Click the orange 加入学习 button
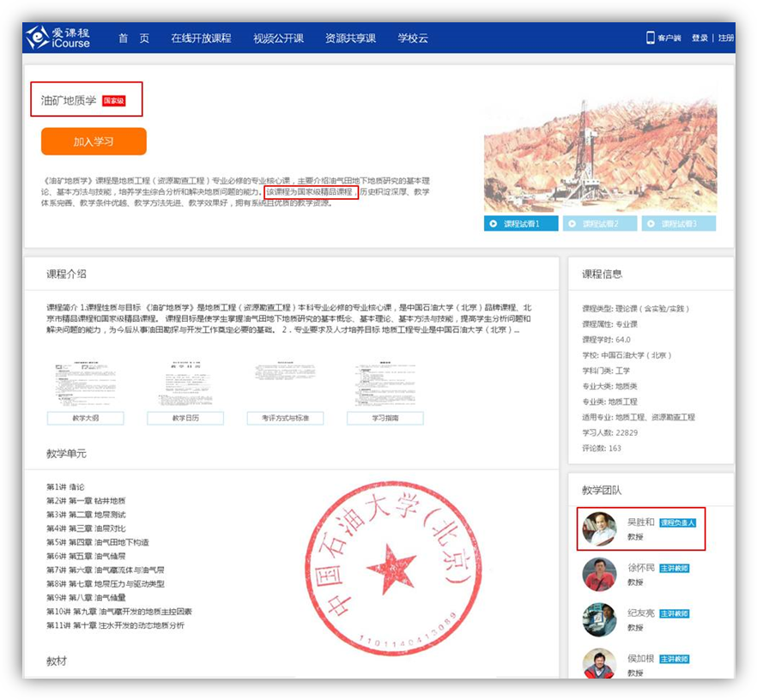 [x=94, y=142]
